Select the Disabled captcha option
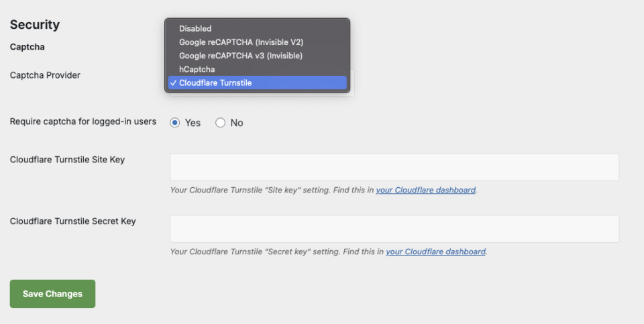This screenshot has height=324, width=644. pyautogui.click(x=195, y=29)
